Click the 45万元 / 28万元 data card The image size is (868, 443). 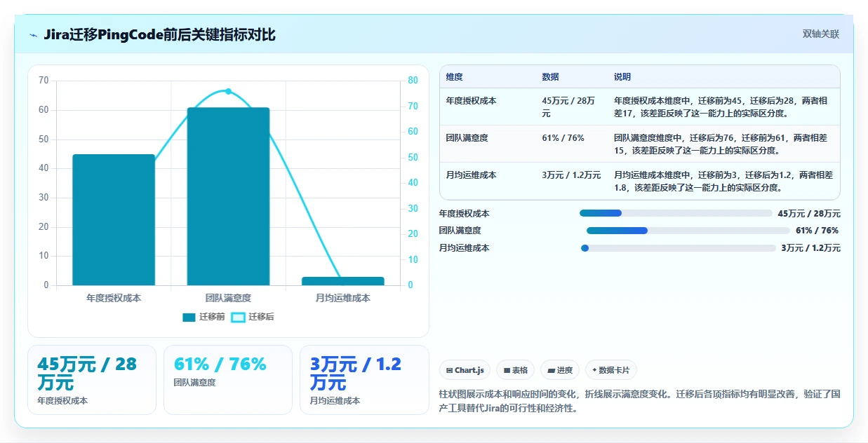click(92, 380)
